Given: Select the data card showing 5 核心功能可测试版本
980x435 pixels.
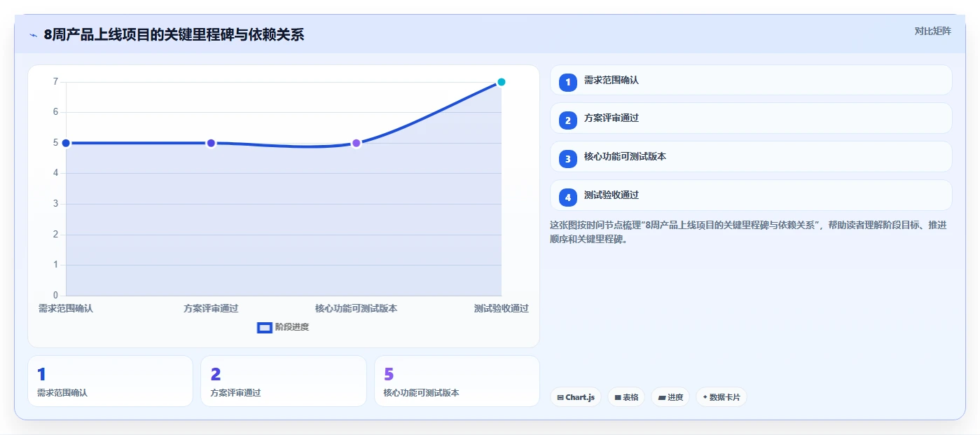Looking at the screenshot, I should pyautogui.click(x=457, y=381).
